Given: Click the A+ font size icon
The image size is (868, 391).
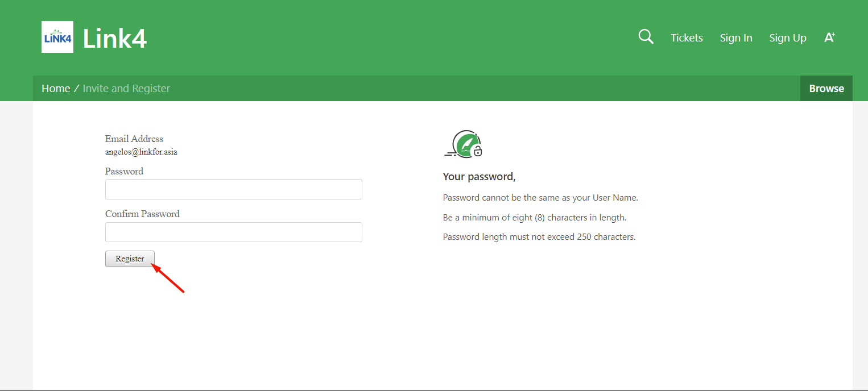Looking at the screenshot, I should 829,38.
